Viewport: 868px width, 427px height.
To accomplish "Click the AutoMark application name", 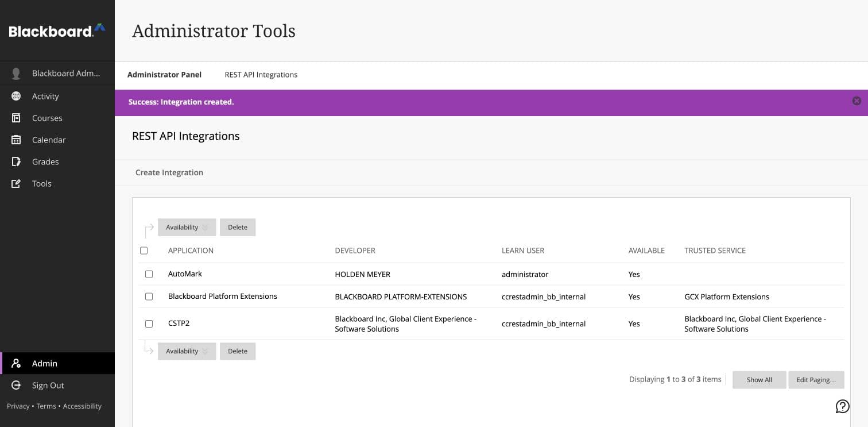I will click(185, 274).
